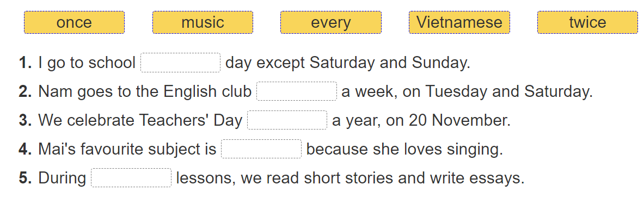
Task: Click the sentence number "4."
Action: coord(26,149)
